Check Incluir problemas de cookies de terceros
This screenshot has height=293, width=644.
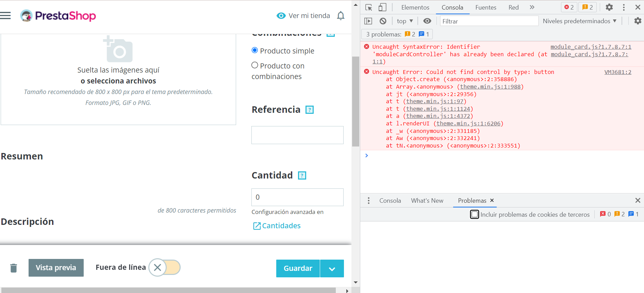tap(475, 214)
